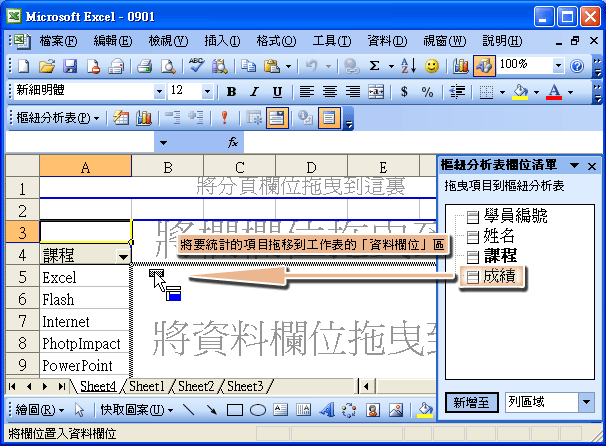Open the Name Box dropdown arrow
606x446 pixels.
pyautogui.click(x=163, y=143)
